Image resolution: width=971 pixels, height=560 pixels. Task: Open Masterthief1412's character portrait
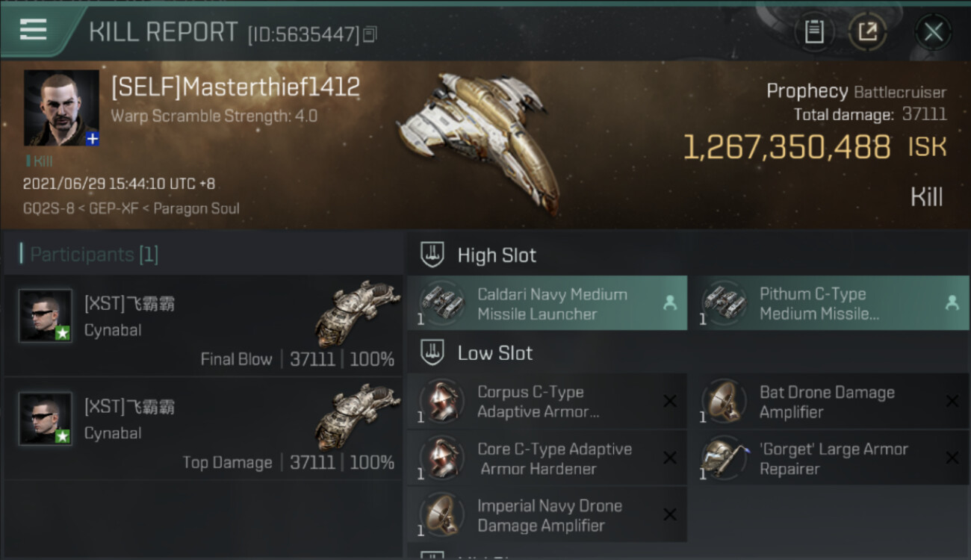pos(61,108)
